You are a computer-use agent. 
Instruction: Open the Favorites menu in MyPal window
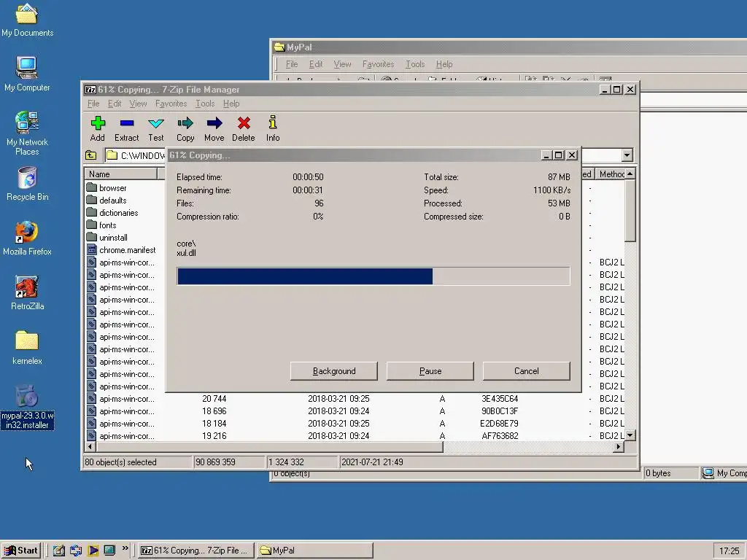point(379,64)
